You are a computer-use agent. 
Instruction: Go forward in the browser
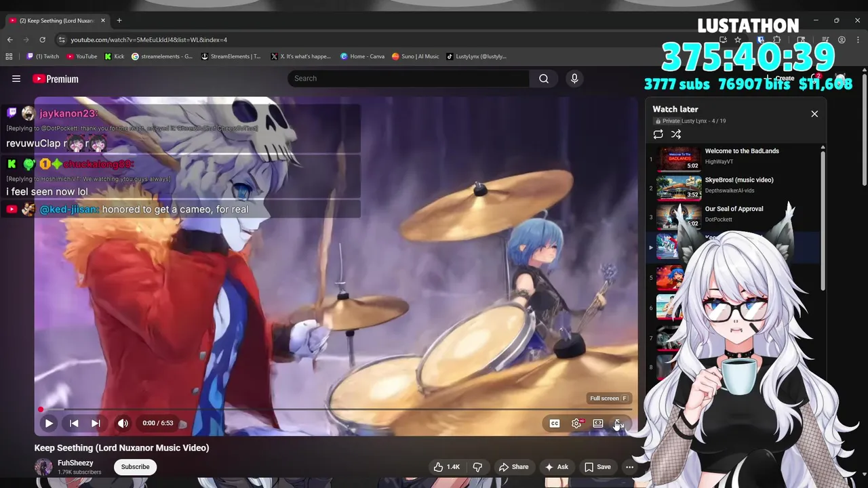(x=26, y=40)
